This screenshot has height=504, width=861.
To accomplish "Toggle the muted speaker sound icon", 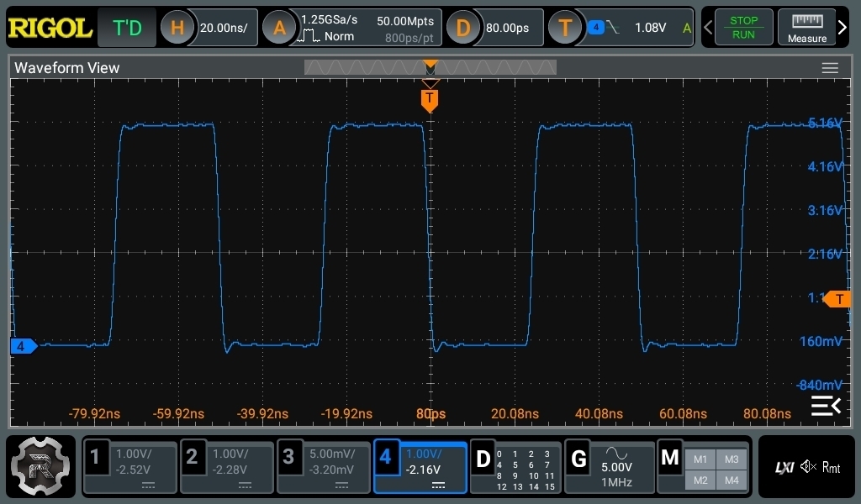I will tap(808, 467).
